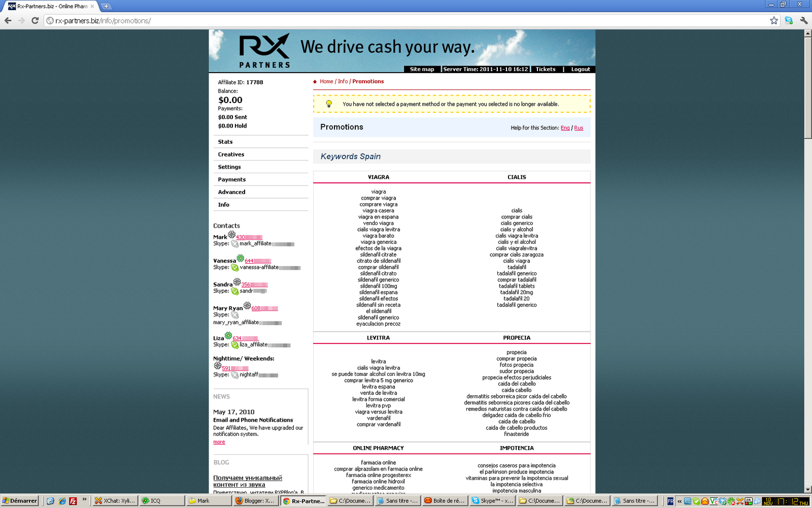Click the RX Partners logo
The image size is (812, 508).
(264, 51)
